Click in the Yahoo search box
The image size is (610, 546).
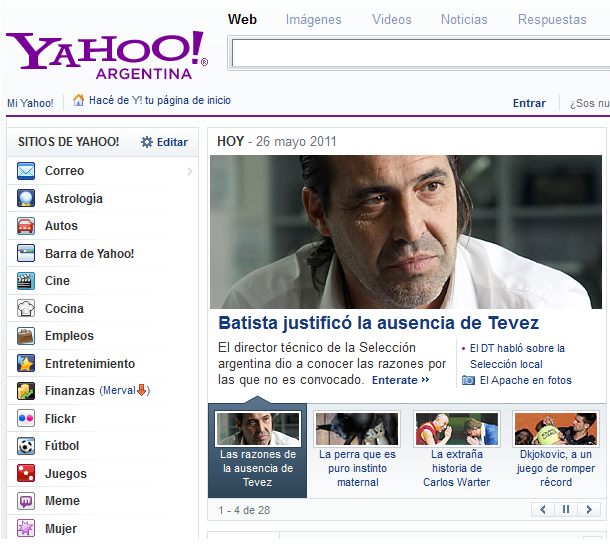point(420,53)
